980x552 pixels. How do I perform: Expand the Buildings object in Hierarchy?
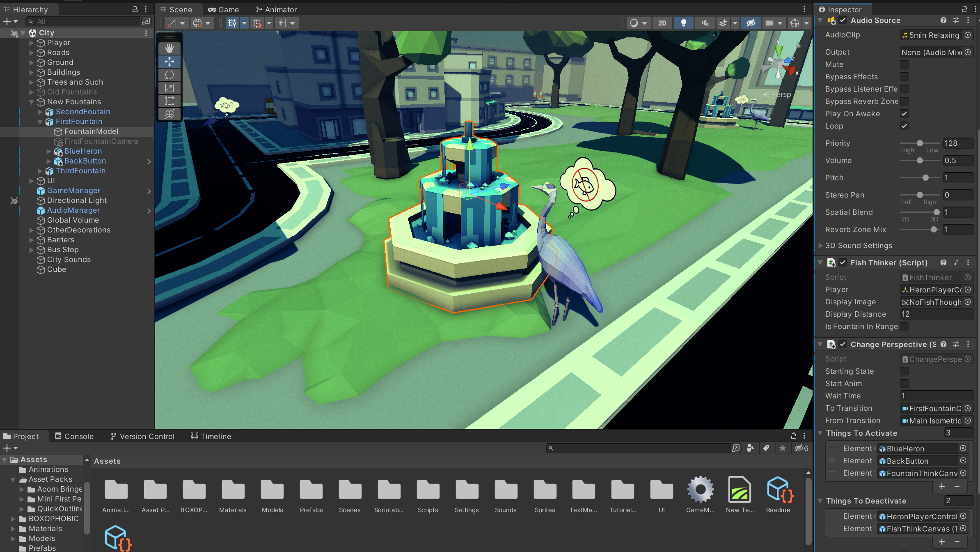32,72
